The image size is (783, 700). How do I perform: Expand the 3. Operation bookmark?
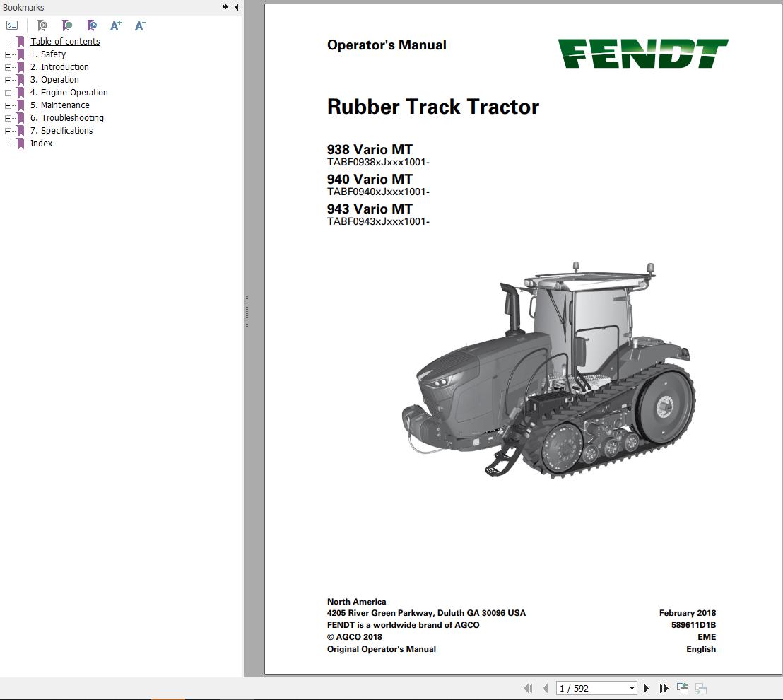click(x=8, y=80)
